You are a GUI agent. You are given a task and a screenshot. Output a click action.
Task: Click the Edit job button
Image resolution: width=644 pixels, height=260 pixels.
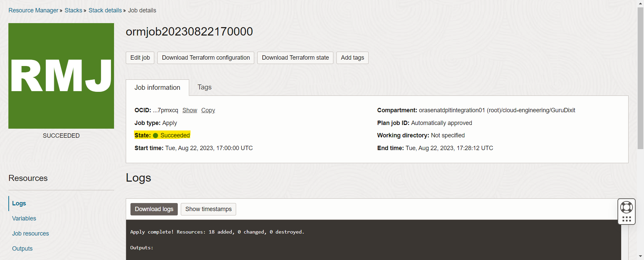coord(140,58)
